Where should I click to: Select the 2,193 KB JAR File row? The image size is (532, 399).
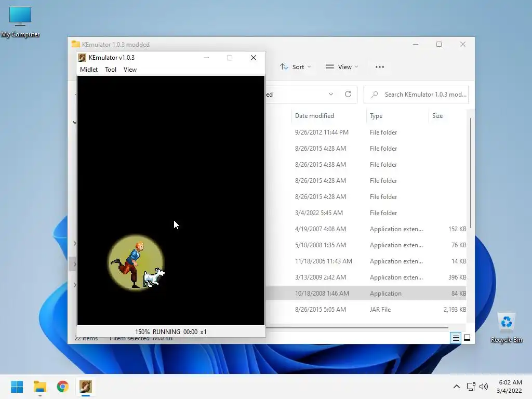366,310
